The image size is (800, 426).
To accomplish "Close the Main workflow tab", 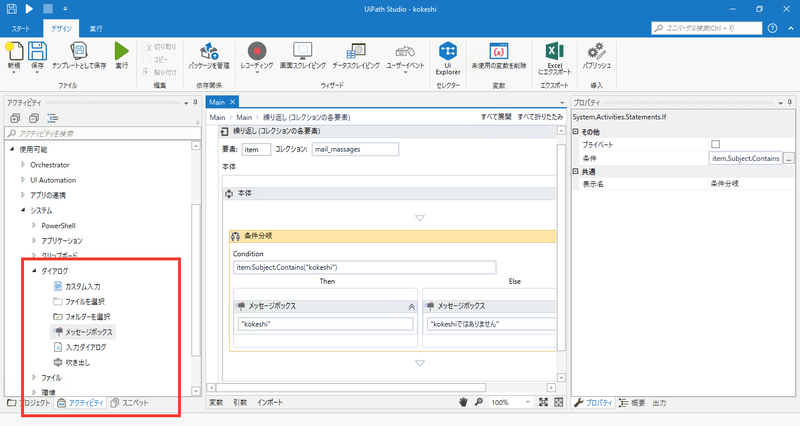I will pyautogui.click(x=232, y=102).
